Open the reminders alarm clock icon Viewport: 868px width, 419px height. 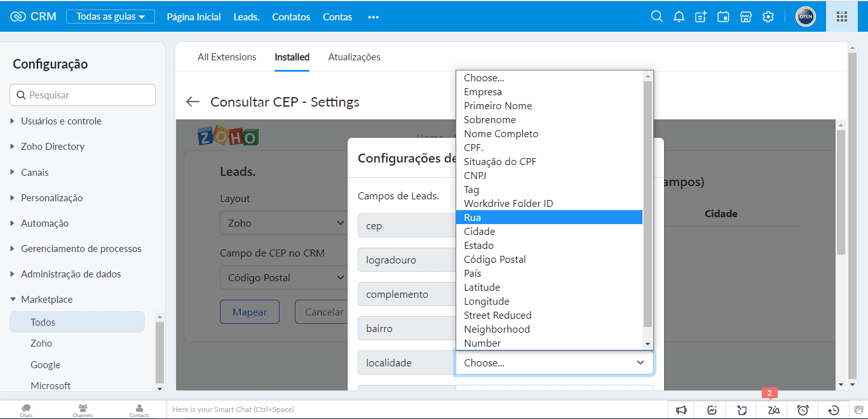(803, 410)
